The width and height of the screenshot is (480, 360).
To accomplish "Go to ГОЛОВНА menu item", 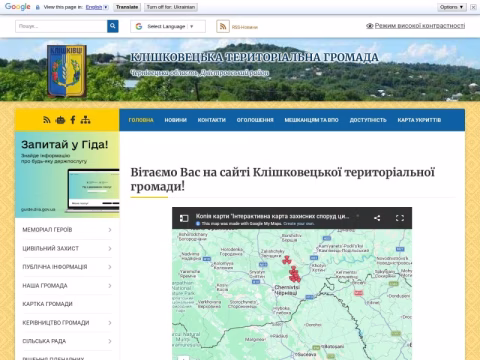I will 141,120.
